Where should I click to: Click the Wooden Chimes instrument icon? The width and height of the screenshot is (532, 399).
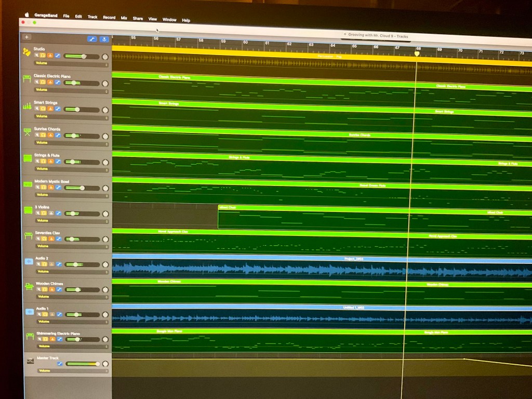(29, 287)
